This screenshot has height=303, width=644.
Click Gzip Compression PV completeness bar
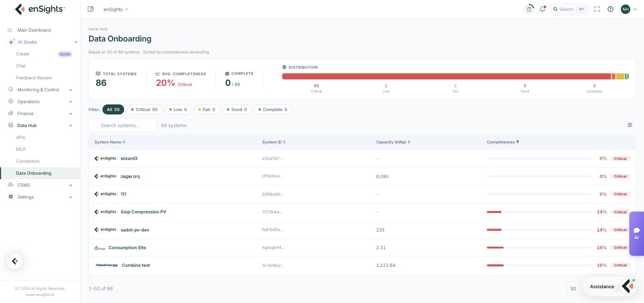click(x=539, y=212)
